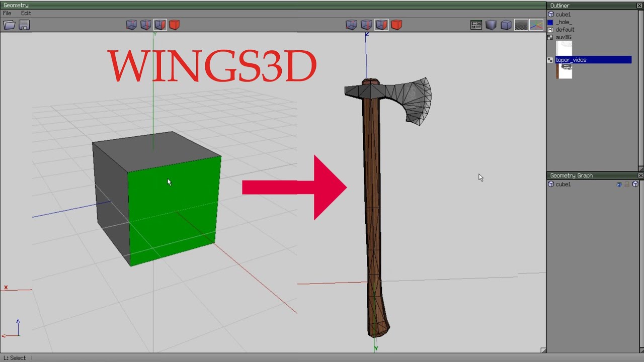This screenshot has width=644, height=362.
Task: Click the auvBG texture thumbnail
Action: (564, 48)
